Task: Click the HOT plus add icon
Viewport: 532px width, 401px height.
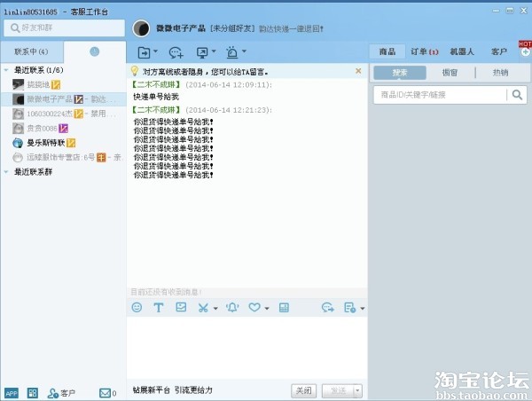Action: [525, 52]
